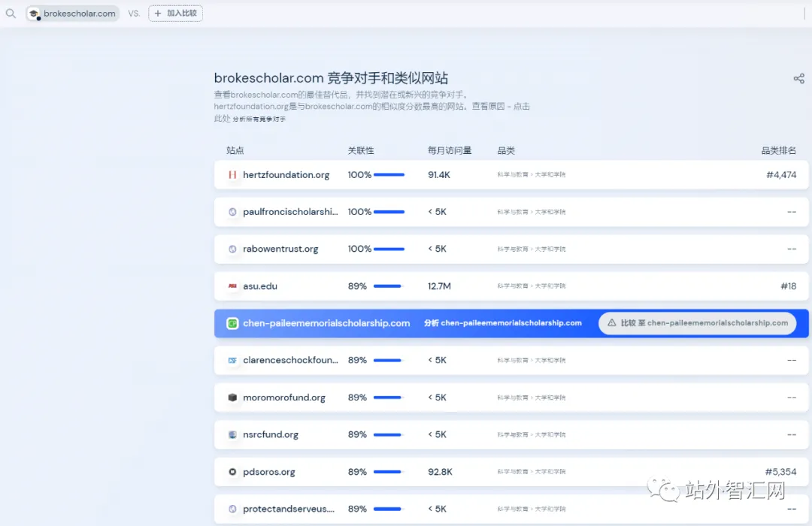Open the asu.edu site link
The image size is (812, 526).
[x=260, y=286]
